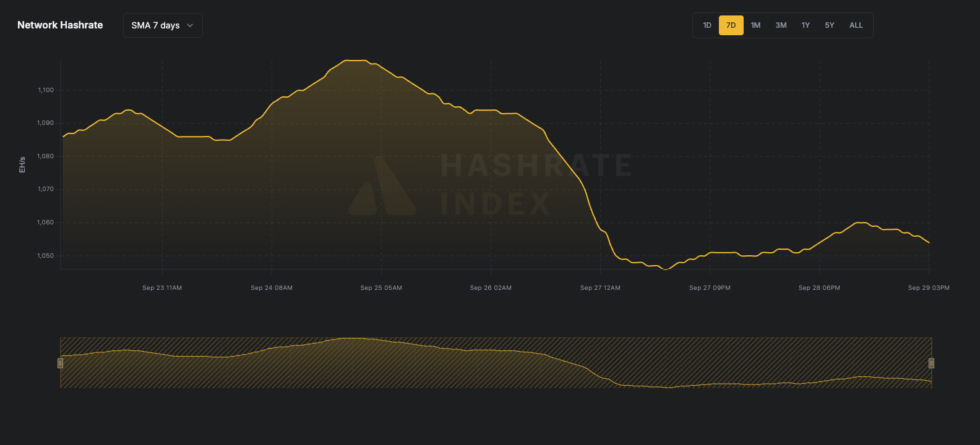Click the right navigator range handle

[x=931, y=363]
